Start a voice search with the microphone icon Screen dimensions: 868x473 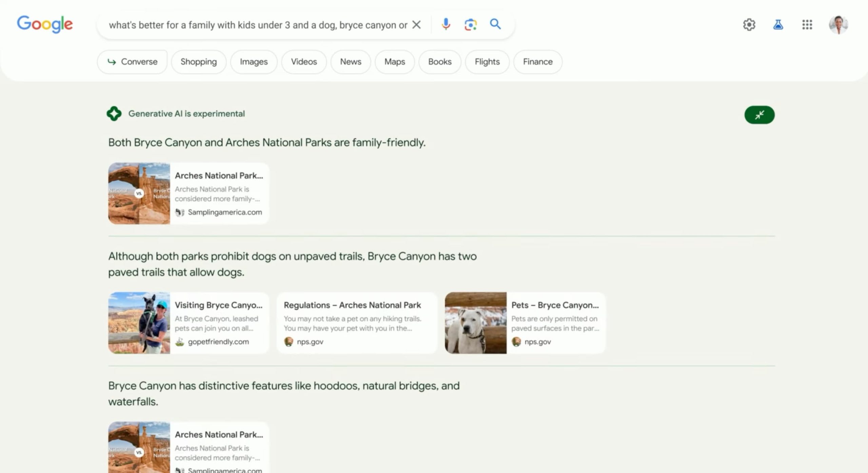click(x=446, y=24)
